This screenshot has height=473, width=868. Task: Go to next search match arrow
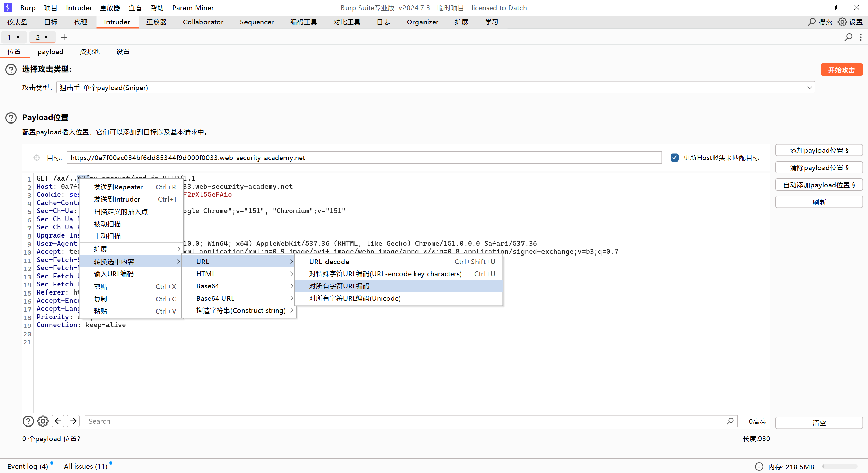(73, 421)
